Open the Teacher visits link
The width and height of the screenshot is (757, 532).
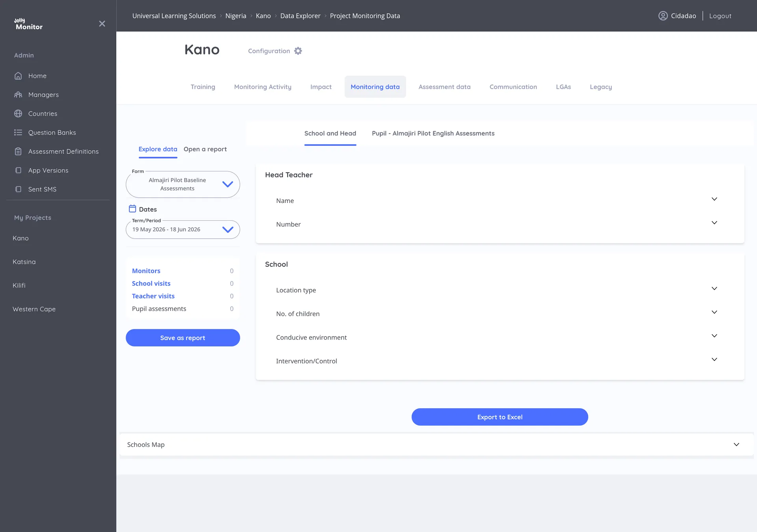(x=153, y=296)
